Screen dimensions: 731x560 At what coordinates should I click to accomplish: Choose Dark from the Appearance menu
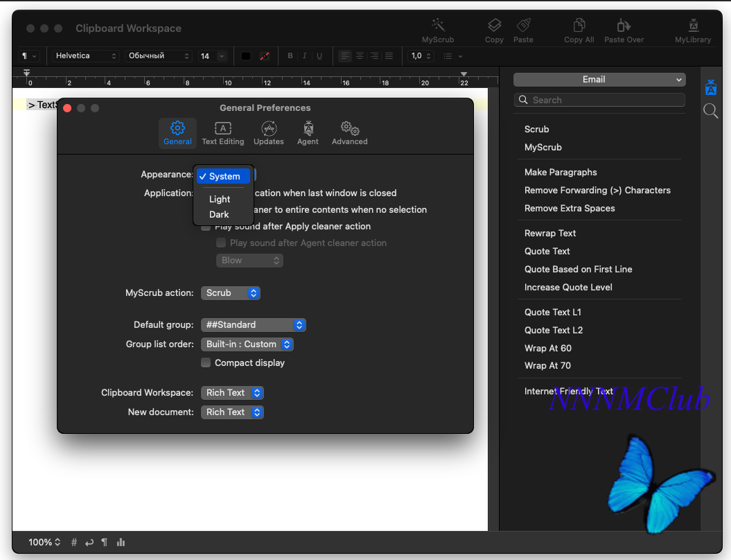point(219,214)
